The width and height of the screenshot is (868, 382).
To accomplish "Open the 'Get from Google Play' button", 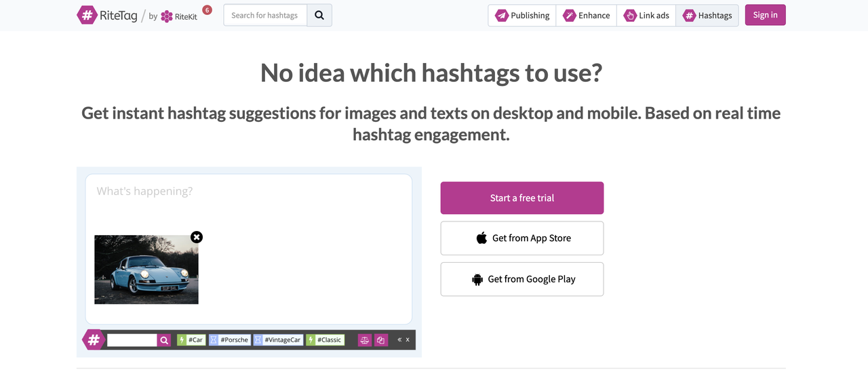I will pos(522,279).
